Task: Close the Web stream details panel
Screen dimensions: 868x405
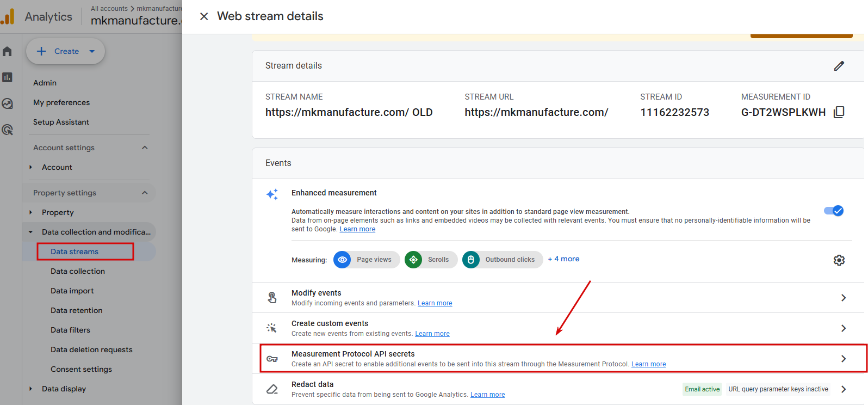Action: 204,16
